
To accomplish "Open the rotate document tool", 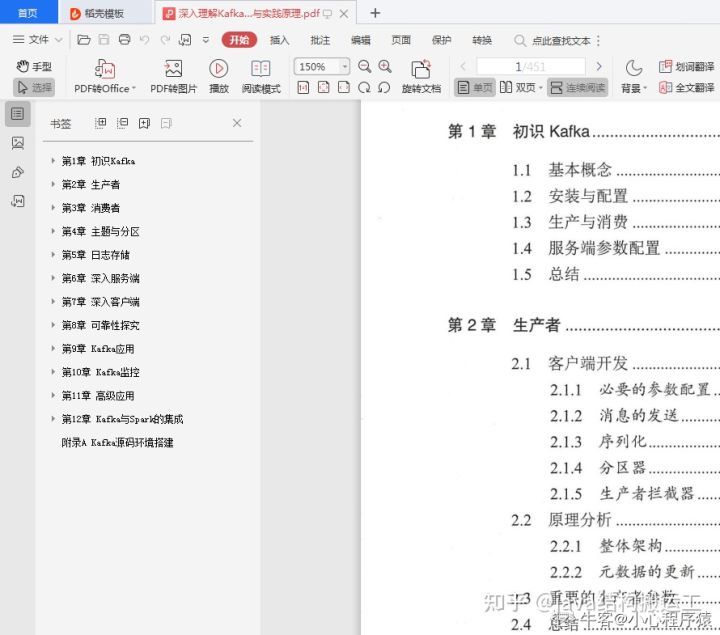I will point(421,77).
